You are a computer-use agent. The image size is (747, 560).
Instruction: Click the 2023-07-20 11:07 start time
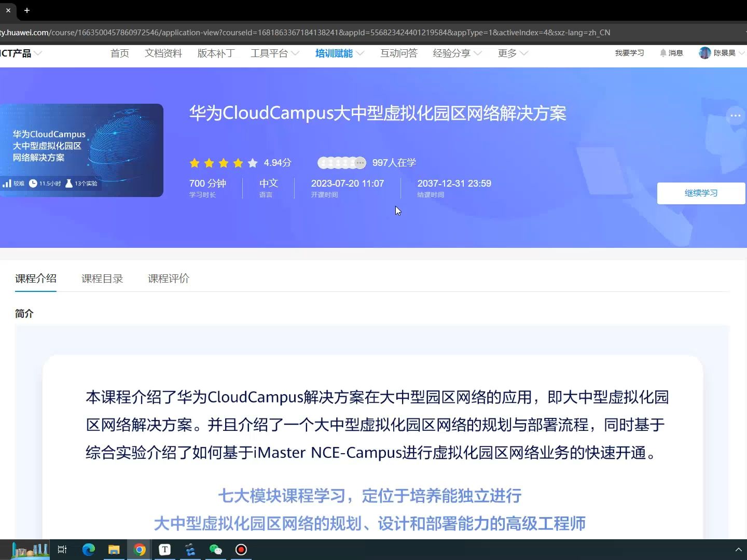(348, 184)
